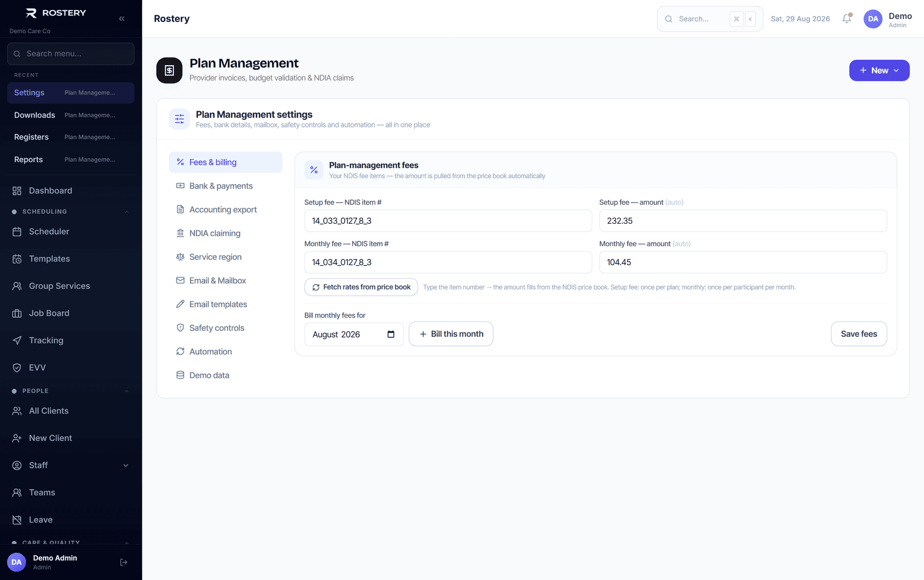The image size is (924, 580).
Task: Go to Safety controls settings
Action: (x=226, y=328)
